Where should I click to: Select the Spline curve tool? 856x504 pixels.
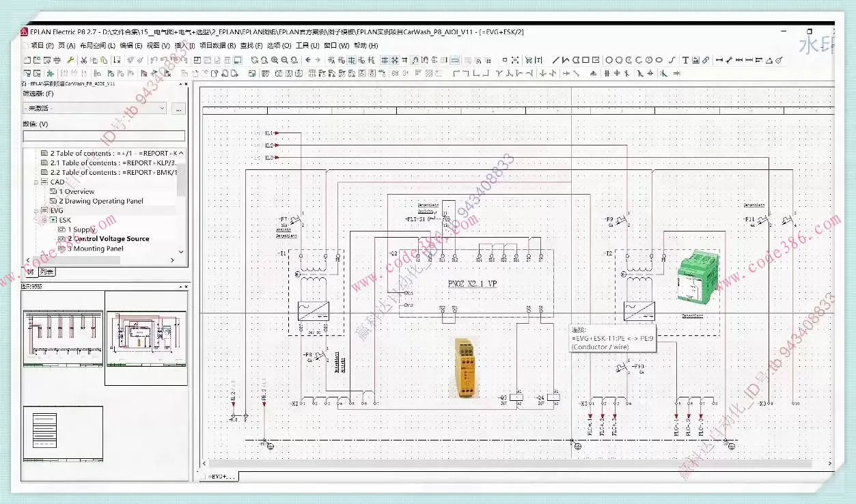[x=671, y=60]
